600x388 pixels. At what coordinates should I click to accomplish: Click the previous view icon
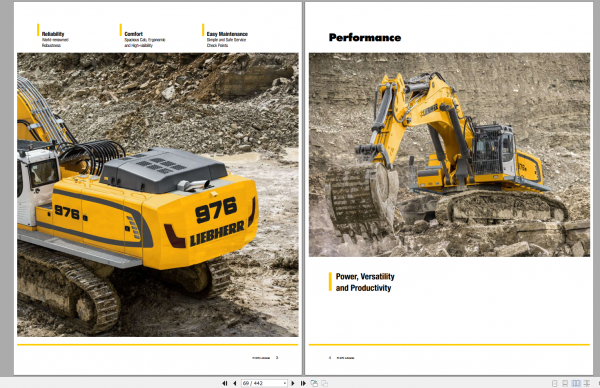pyautogui.click(x=314, y=383)
